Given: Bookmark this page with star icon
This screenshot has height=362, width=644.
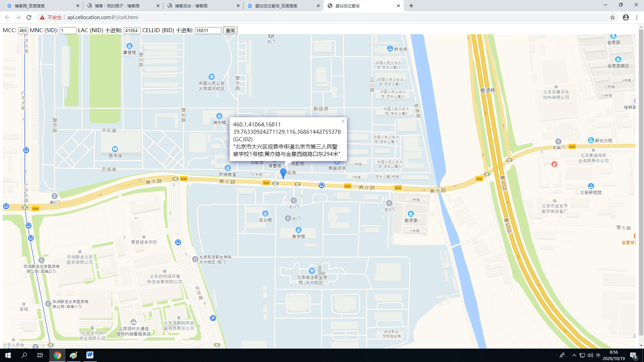Looking at the screenshot, I should click(x=612, y=17).
